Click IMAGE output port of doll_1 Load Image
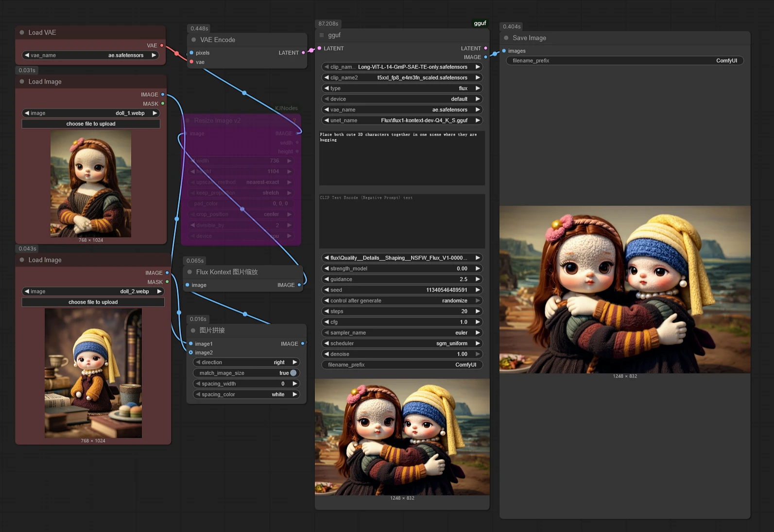774x532 pixels. pyautogui.click(x=163, y=95)
